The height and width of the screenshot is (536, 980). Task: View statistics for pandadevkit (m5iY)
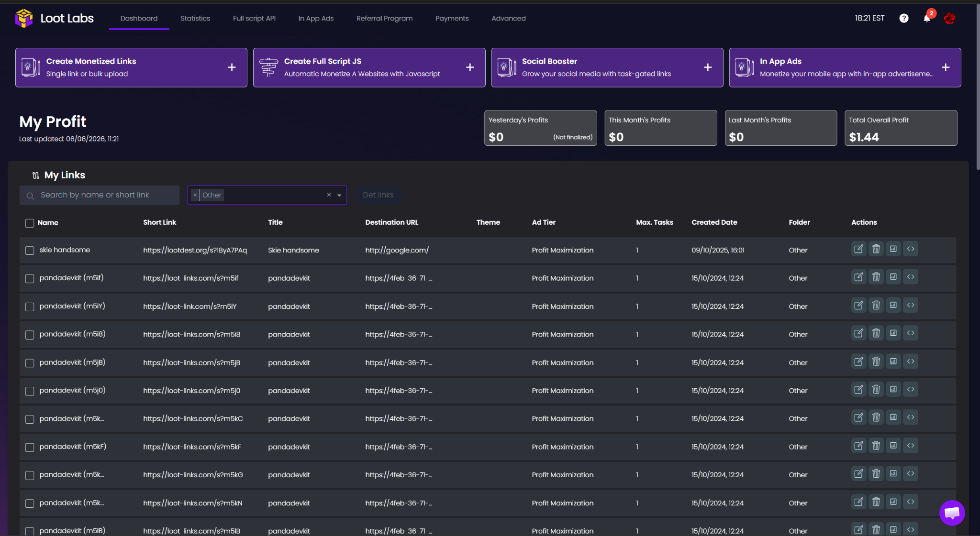point(893,306)
